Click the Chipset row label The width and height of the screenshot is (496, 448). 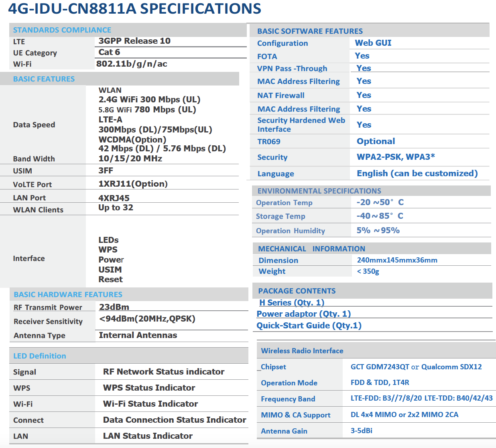(x=273, y=367)
